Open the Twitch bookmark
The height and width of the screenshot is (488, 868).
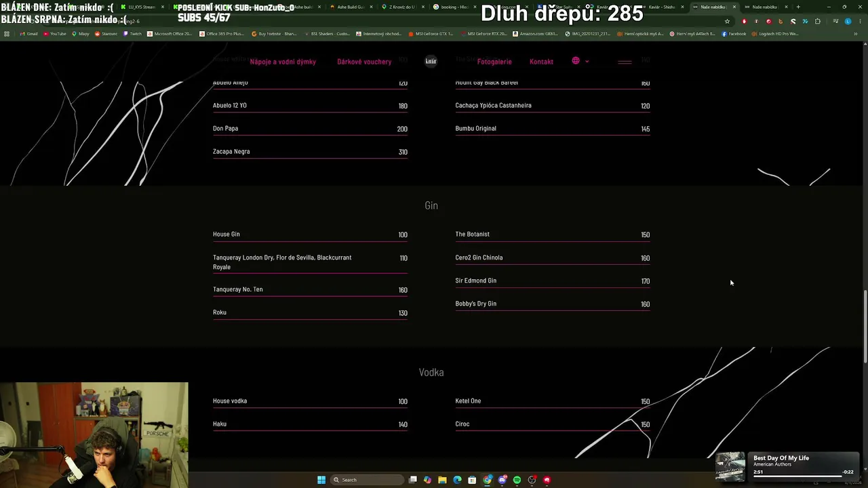(132, 34)
